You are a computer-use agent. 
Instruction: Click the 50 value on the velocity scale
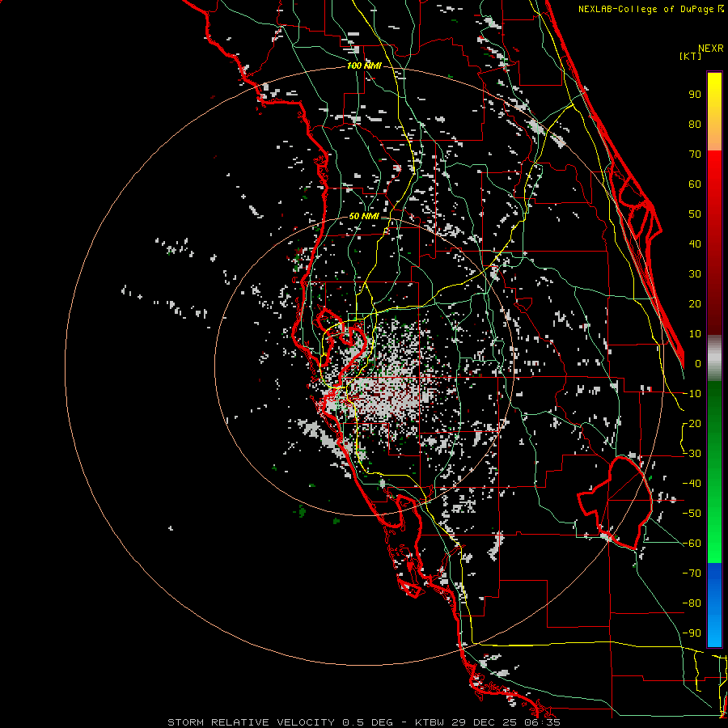point(695,214)
